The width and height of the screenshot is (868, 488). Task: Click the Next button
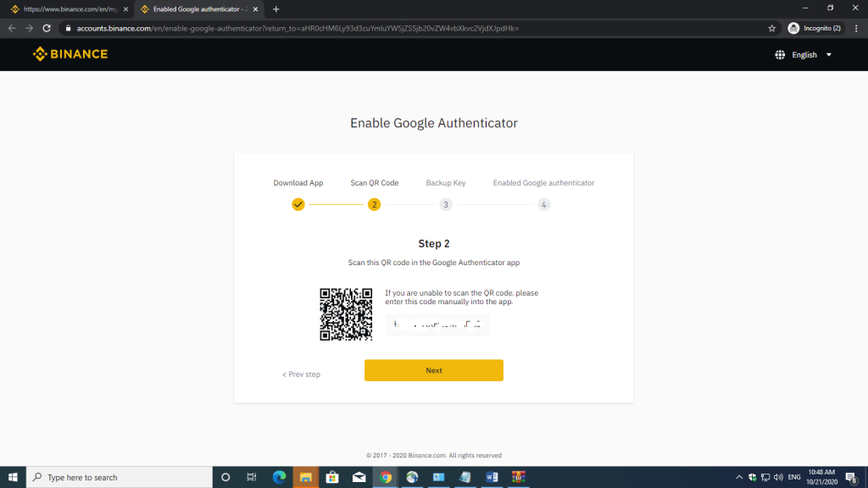coord(433,370)
